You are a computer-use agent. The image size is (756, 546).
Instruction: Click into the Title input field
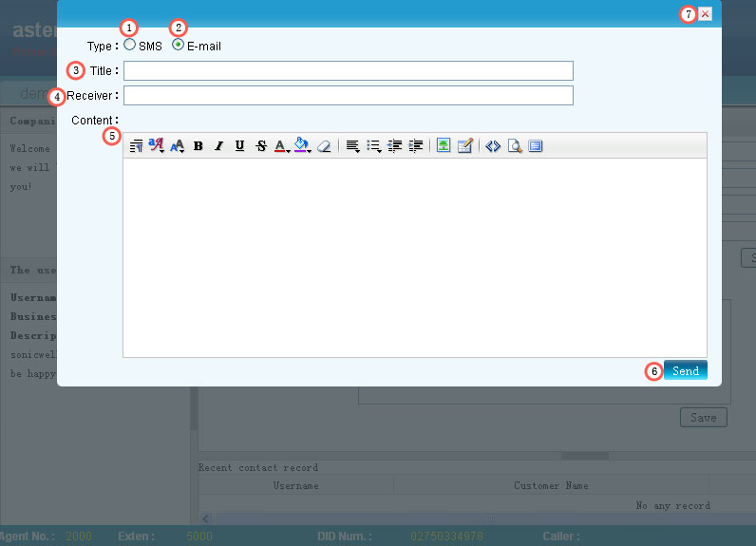click(349, 71)
